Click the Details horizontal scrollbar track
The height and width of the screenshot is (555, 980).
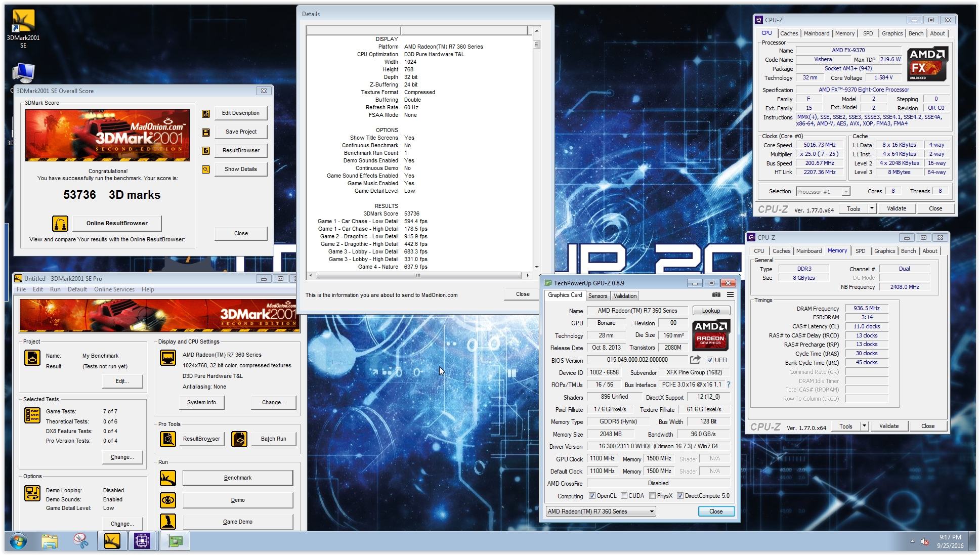tap(418, 276)
